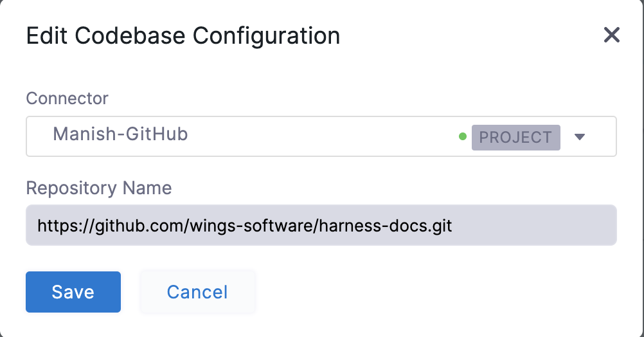This screenshot has width=644, height=337.
Task: Click blank area right of the repository URL
Action: tap(534, 225)
